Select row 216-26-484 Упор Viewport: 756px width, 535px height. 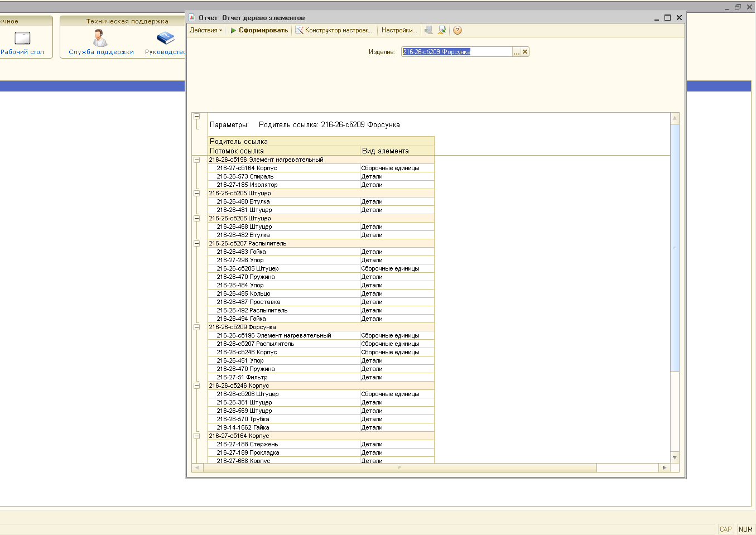point(321,285)
